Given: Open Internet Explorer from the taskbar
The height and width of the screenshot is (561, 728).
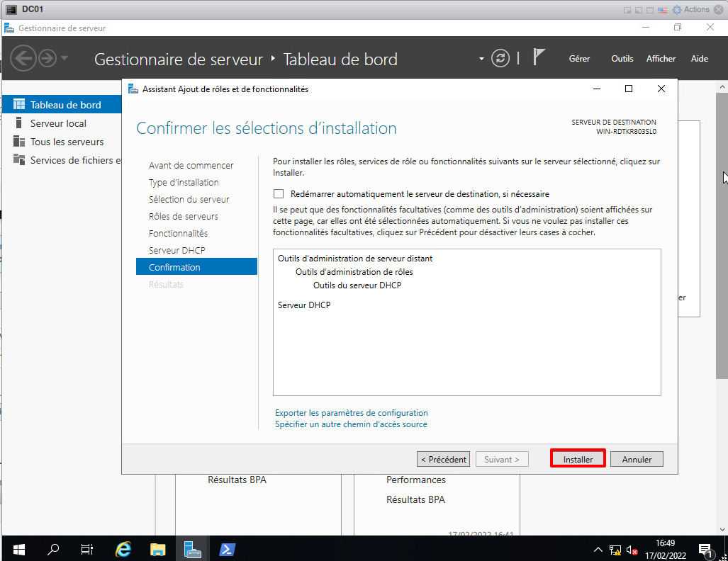Looking at the screenshot, I should (123, 549).
